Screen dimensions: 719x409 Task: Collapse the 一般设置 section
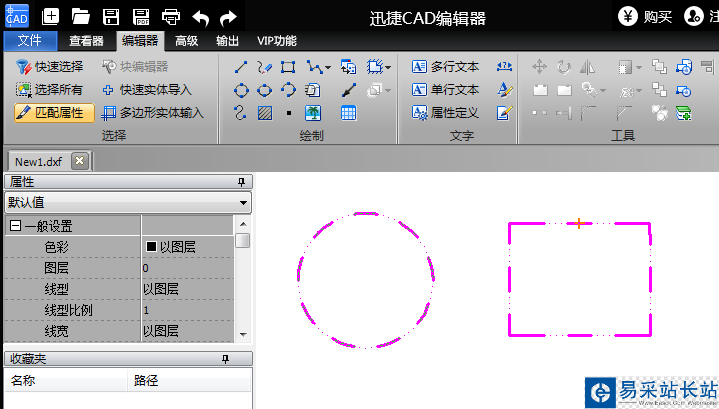15,227
